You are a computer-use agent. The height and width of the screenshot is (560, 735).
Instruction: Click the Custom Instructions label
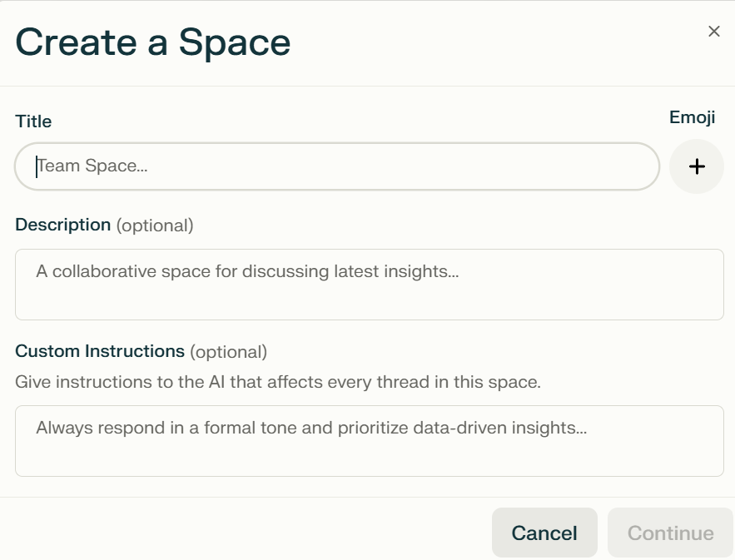100,351
